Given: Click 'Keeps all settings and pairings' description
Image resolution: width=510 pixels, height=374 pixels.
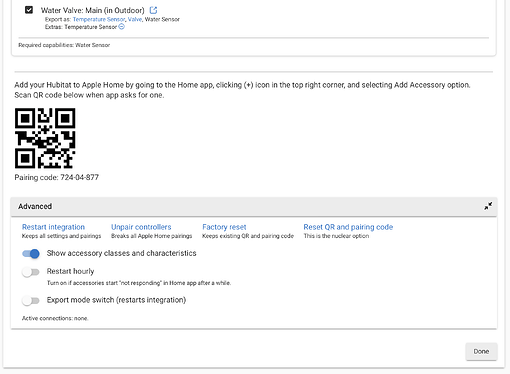Looking at the screenshot, I should click(61, 236).
